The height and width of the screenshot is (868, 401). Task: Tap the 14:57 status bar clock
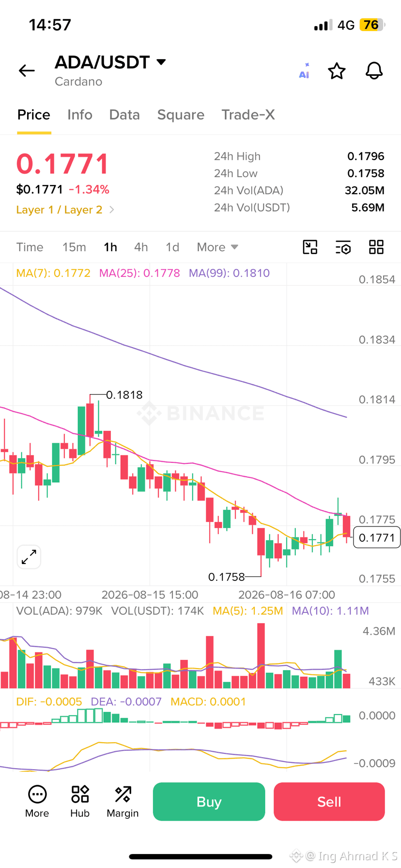[x=50, y=25]
